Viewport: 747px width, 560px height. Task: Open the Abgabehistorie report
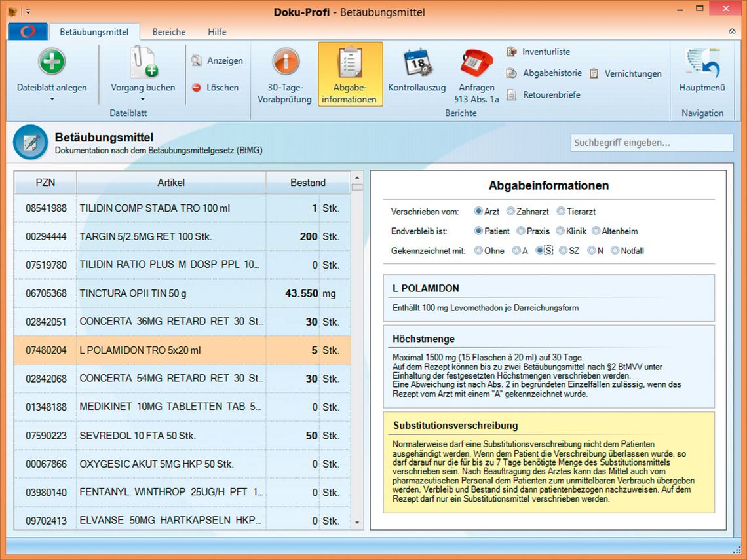pyautogui.click(x=552, y=73)
